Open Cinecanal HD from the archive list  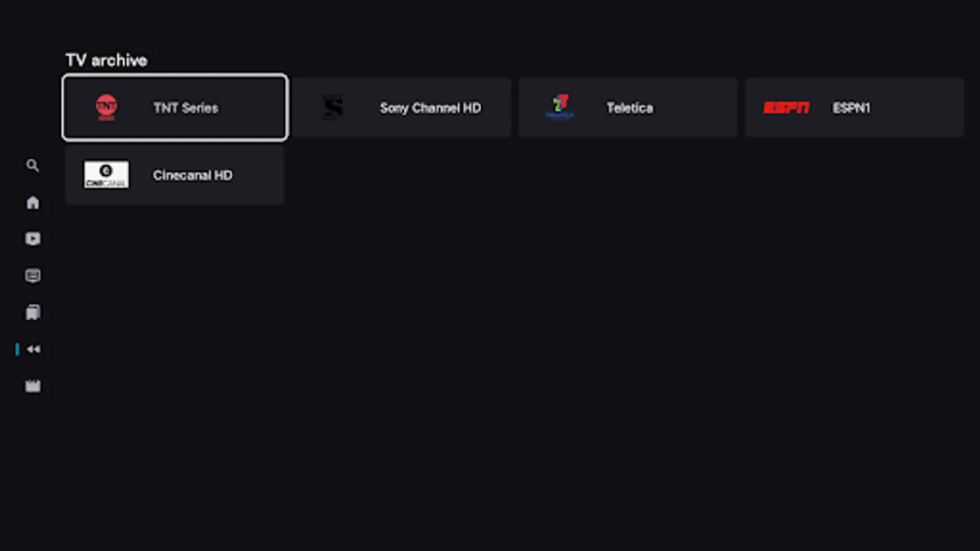point(175,174)
